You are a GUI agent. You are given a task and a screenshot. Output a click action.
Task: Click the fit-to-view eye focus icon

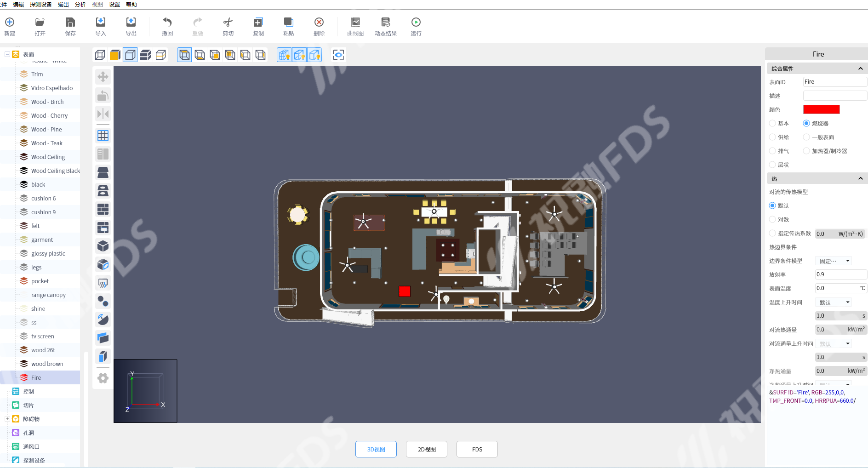click(338, 55)
